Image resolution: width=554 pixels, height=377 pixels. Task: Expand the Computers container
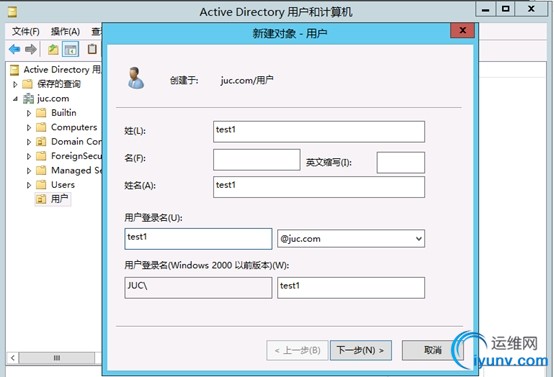[x=29, y=128]
